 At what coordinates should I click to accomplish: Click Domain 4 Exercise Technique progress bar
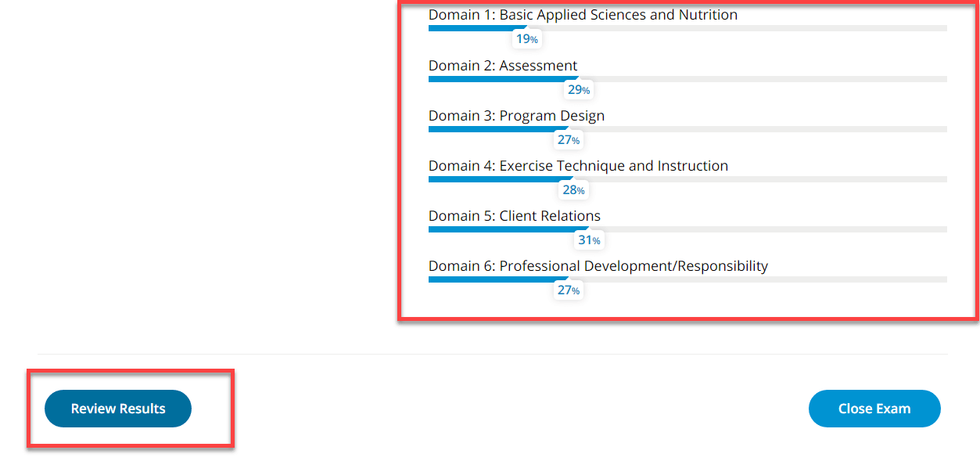point(687,179)
